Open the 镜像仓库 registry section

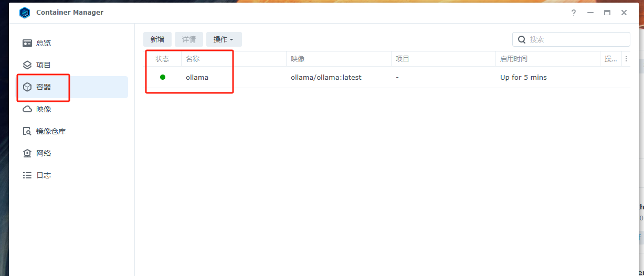72,131
